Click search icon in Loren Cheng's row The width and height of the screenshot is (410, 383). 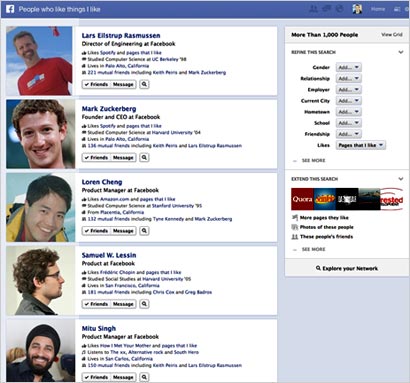point(144,231)
